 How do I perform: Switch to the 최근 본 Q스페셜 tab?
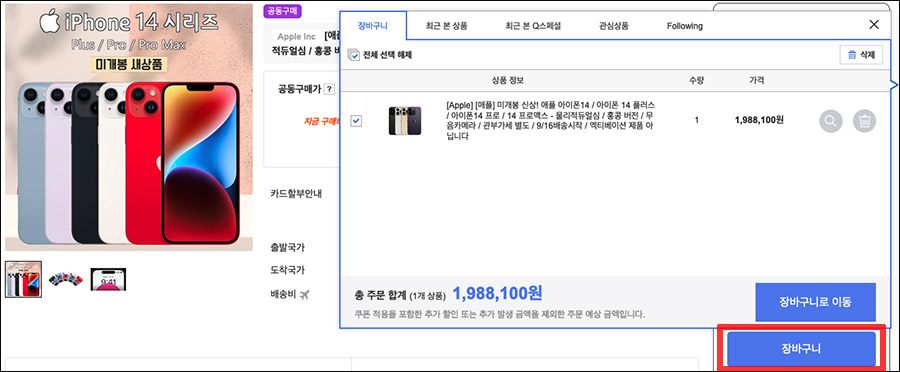[533, 26]
